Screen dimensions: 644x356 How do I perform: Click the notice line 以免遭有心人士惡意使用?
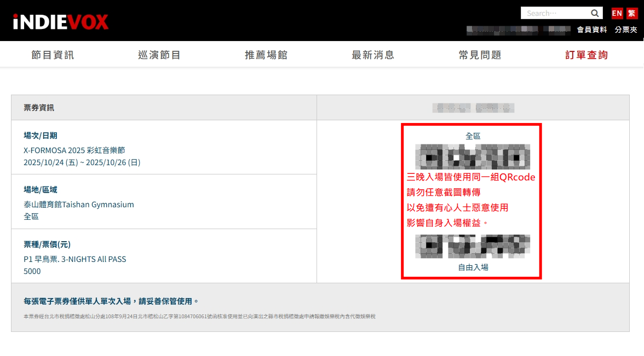pos(458,208)
